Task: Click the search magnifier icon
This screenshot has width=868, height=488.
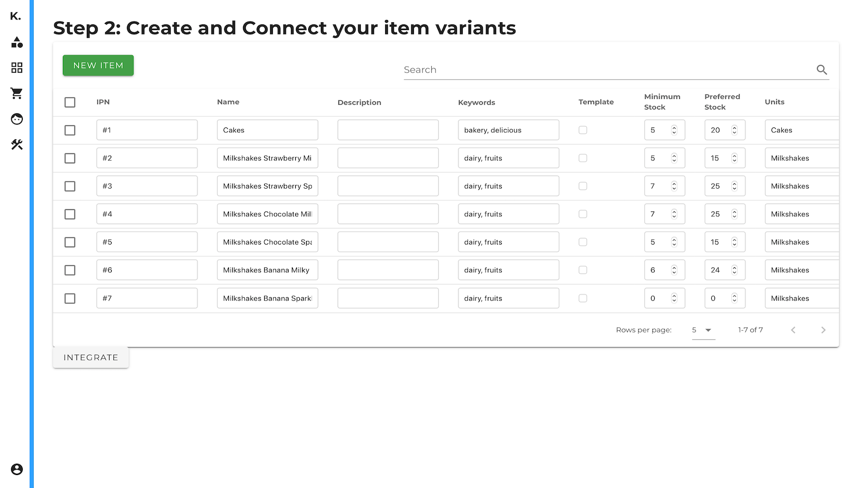Action: (x=821, y=70)
